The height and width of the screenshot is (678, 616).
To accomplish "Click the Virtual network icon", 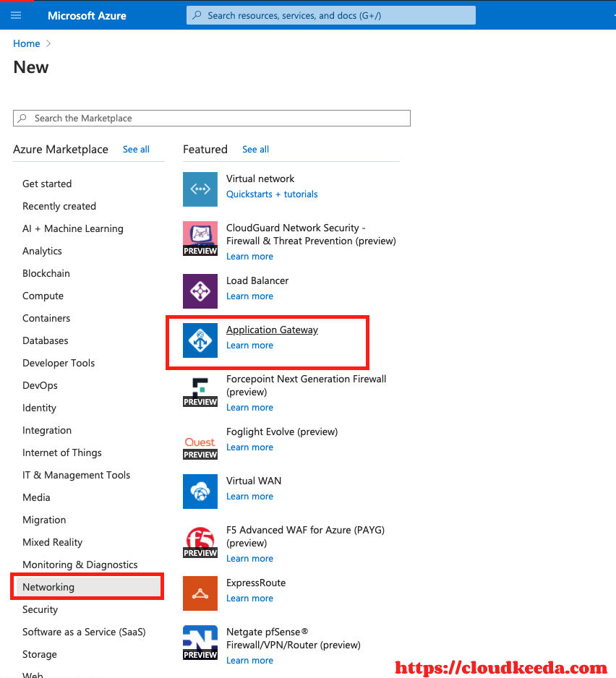I will pos(200,189).
